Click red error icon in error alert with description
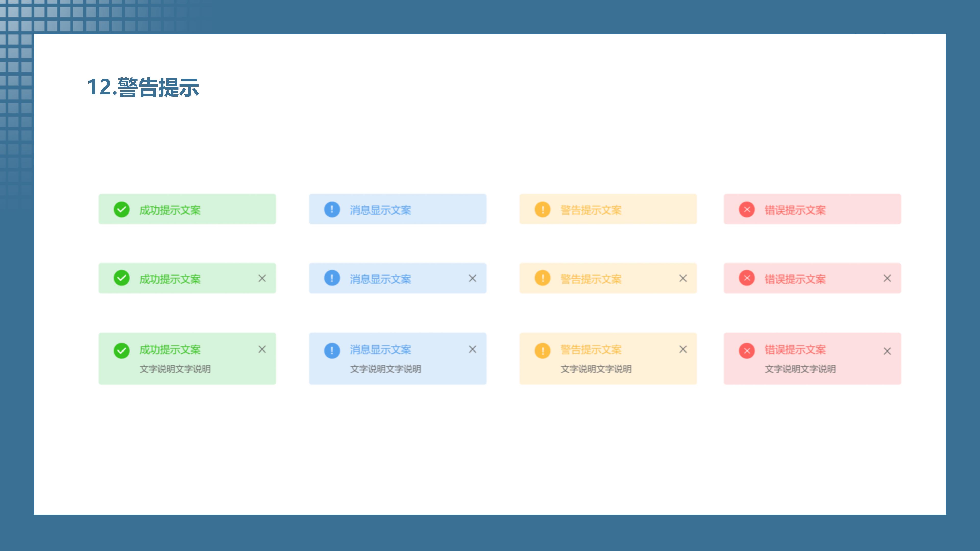980x551 pixels. (x=747, y=350)
